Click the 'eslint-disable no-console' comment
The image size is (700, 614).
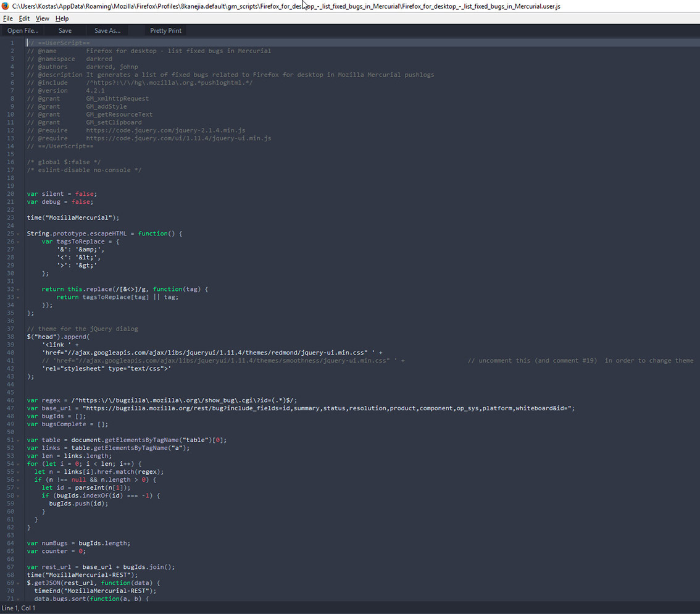point(84,170)
